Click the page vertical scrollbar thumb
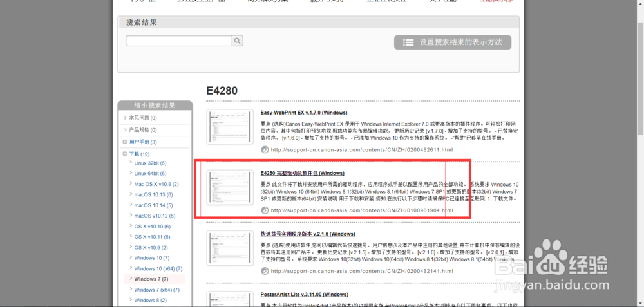 (640, 78)
